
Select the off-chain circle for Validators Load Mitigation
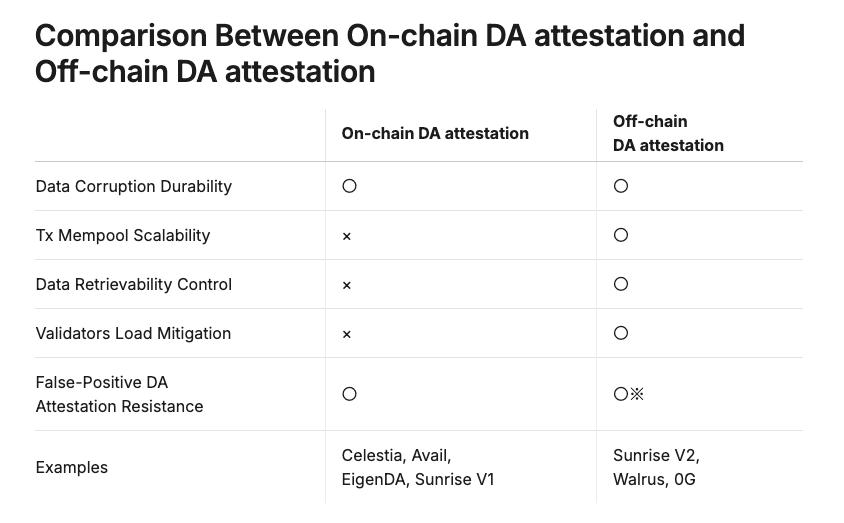(621, 333)
